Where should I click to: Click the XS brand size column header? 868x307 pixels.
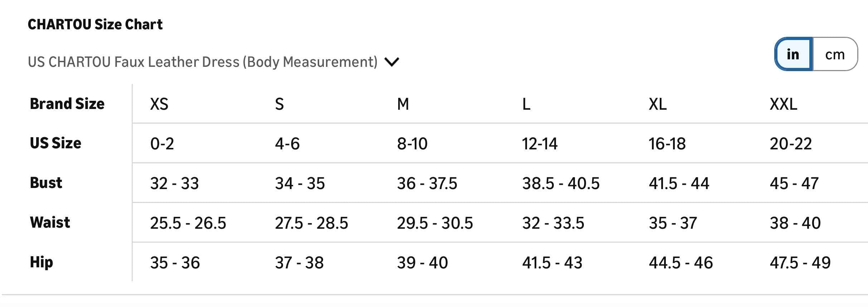coord(159,104)
